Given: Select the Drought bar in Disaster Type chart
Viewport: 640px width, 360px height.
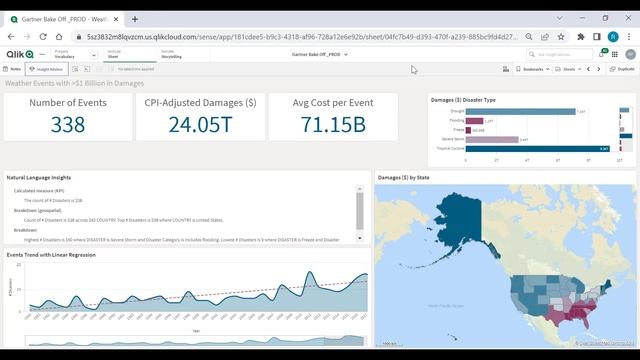Looking at the screenshot, I should 520,111.
